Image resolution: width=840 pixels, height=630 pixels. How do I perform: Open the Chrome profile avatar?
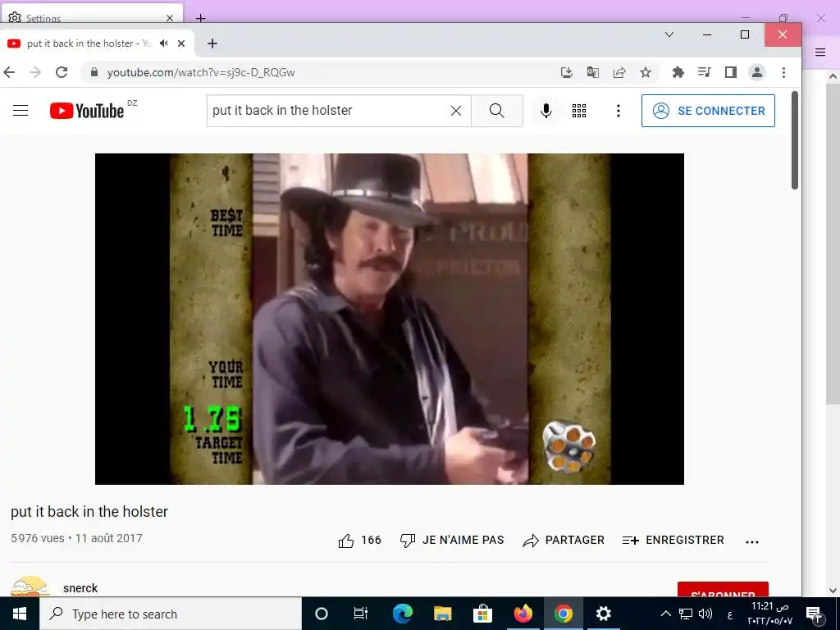(757, 72)
